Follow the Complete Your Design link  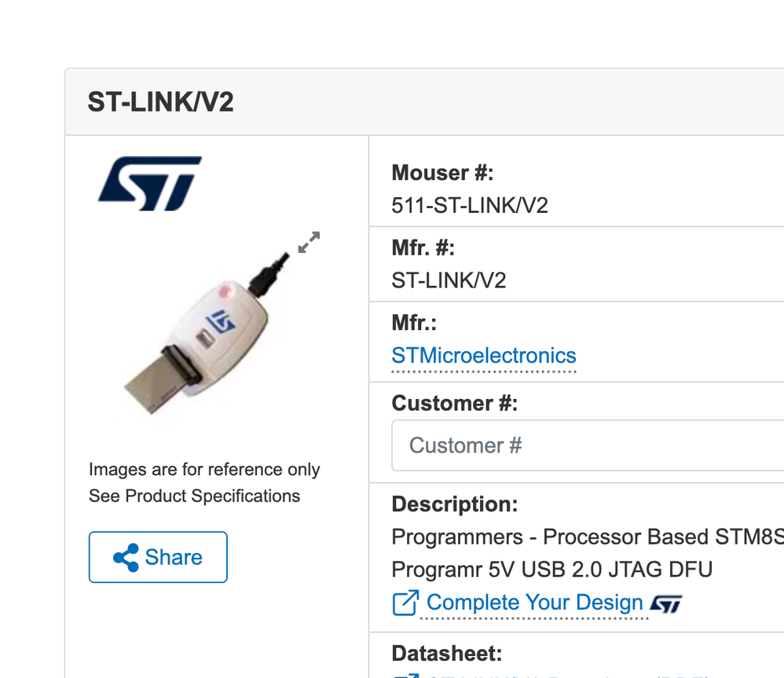point(534,603)
